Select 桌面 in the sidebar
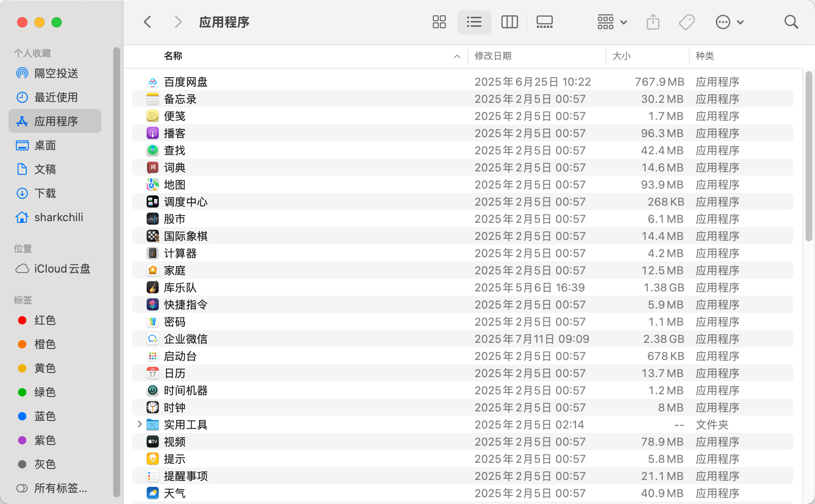815x504 pixels. (x=45, y=145)
